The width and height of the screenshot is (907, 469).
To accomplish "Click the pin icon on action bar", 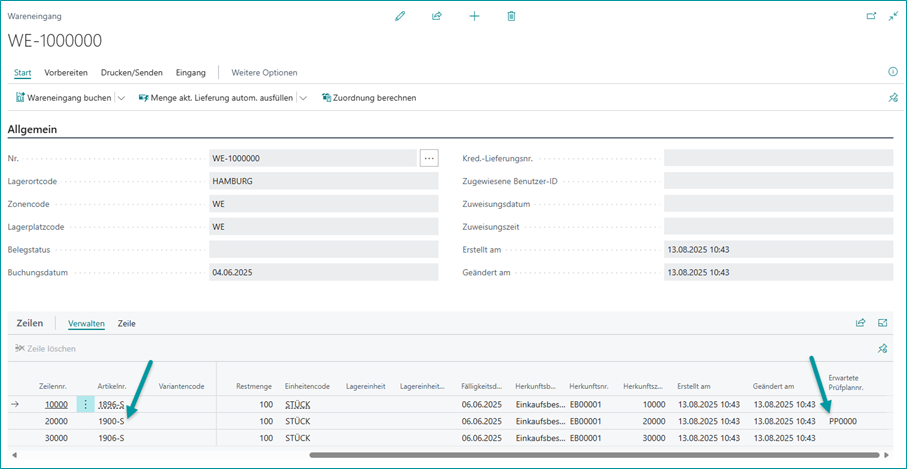I will (893, 98).
